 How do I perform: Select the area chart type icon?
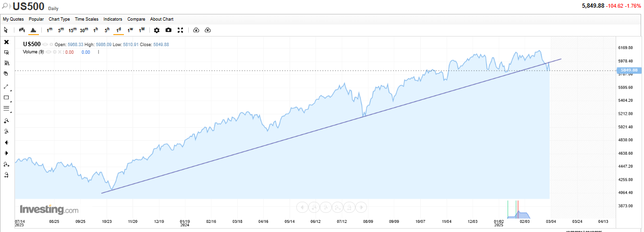(x=33, y=30)
